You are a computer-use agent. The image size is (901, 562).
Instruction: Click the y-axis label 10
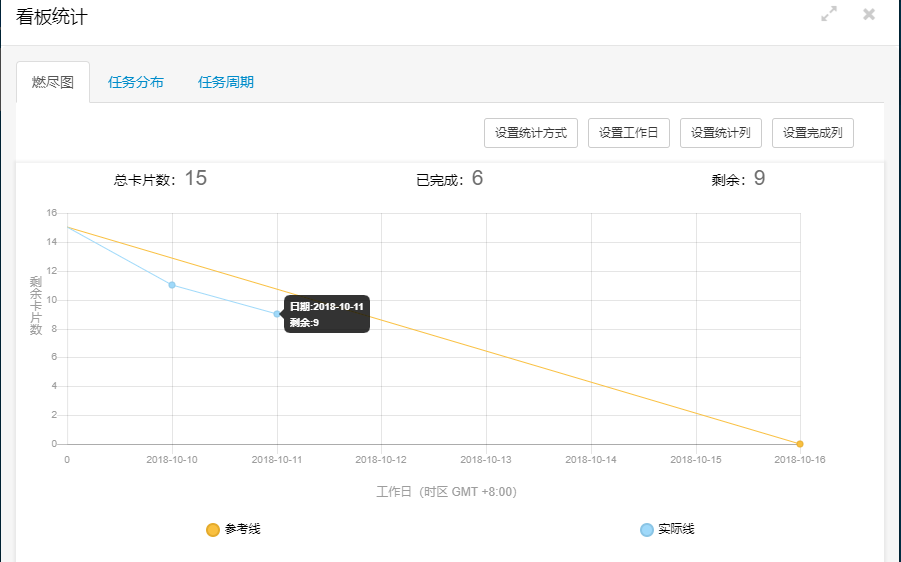coord(52,299)
